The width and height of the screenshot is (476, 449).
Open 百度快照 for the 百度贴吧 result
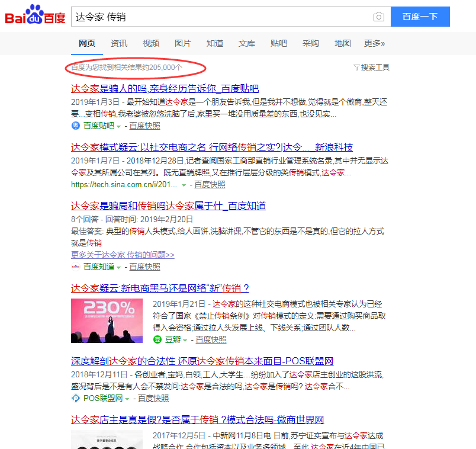[x=145, y=126]
